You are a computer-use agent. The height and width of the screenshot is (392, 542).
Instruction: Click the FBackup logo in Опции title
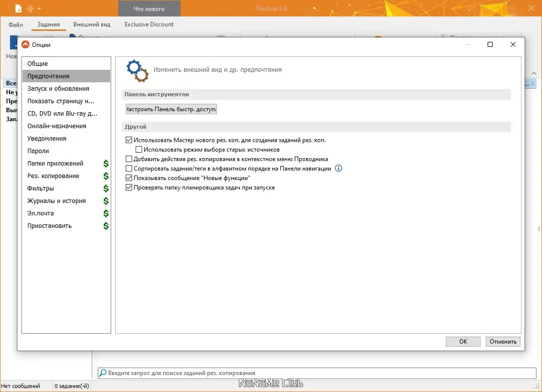25,44
